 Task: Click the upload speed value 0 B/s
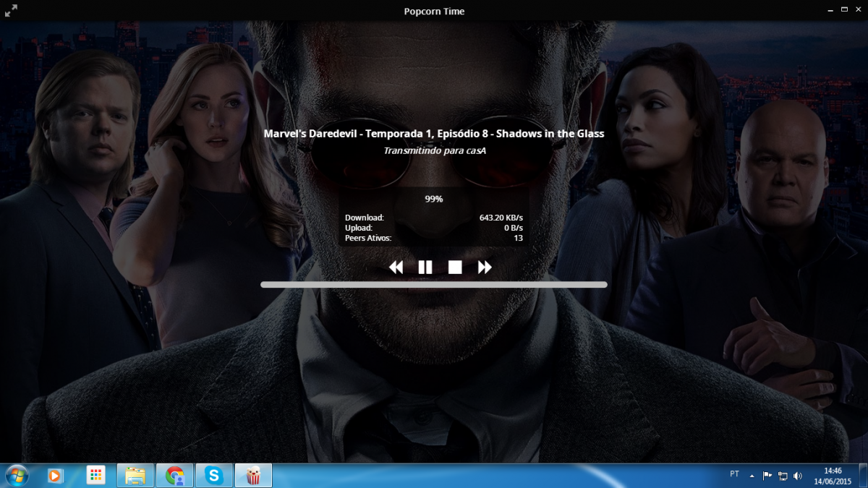(514, 228)
